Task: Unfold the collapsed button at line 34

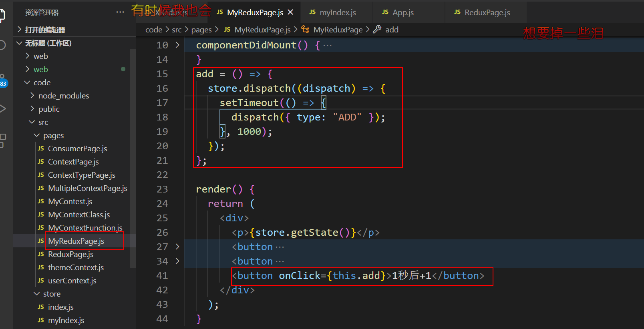Action: pos(177,261)
